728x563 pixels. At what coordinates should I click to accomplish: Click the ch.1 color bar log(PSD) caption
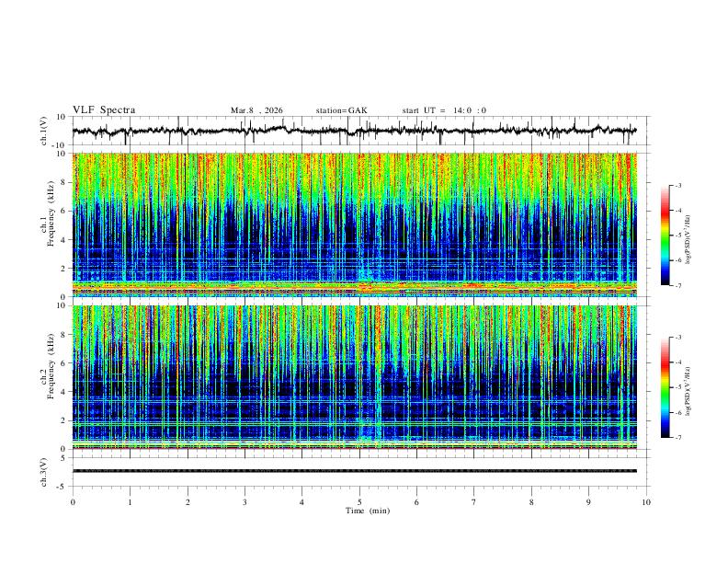[688, 240]
